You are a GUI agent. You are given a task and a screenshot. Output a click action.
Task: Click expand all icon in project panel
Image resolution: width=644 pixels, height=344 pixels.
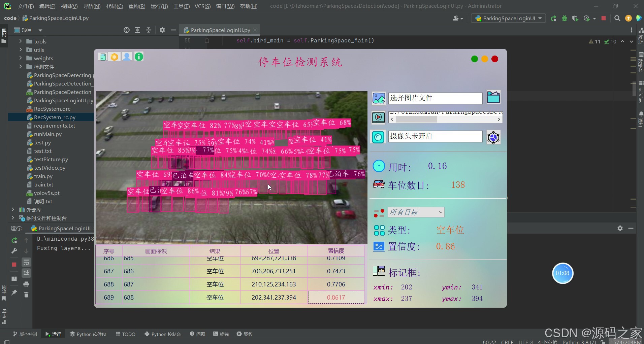137,30
